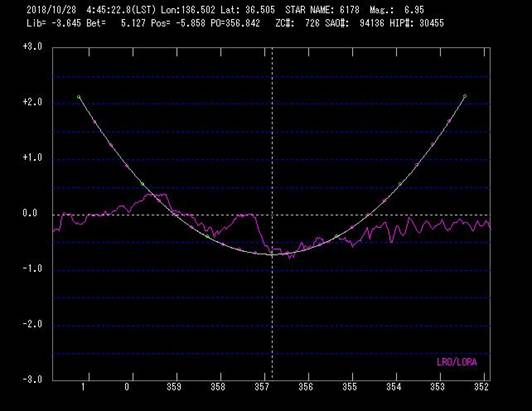The image size is (532, 411).
Task: Click the top-left endpoint of the parabola
Action: [79, 97]
